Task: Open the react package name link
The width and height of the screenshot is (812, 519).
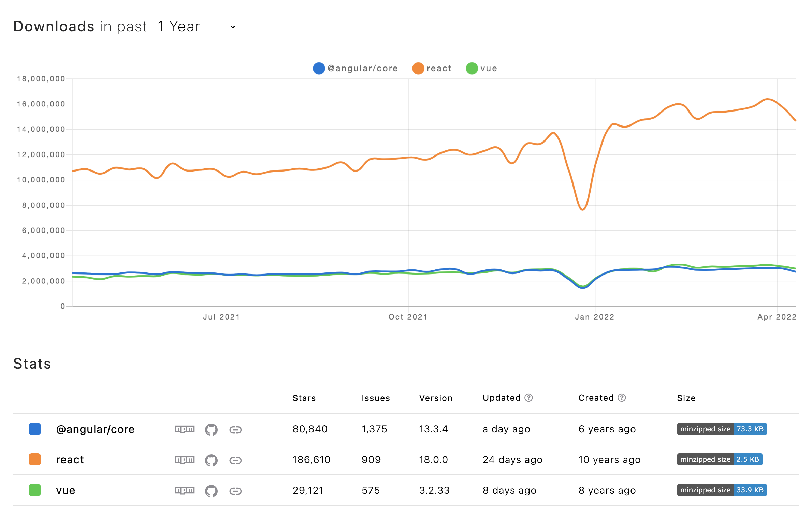Action: [70, 460]
